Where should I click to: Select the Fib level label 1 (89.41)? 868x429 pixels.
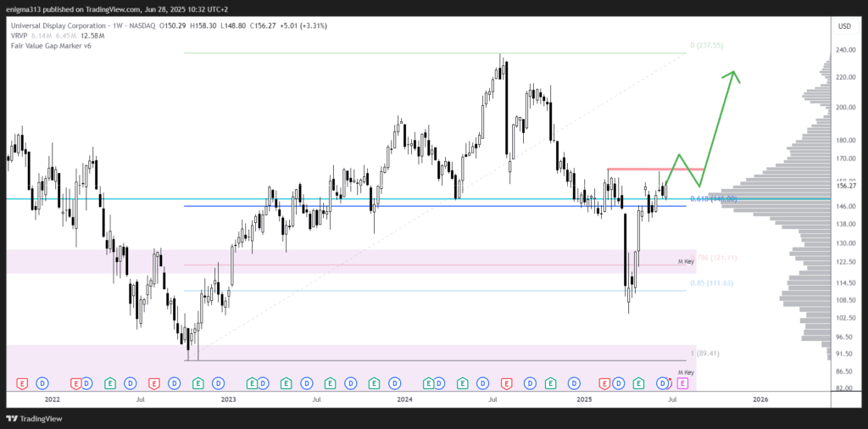pyautogui.click(x=704, y=354)
